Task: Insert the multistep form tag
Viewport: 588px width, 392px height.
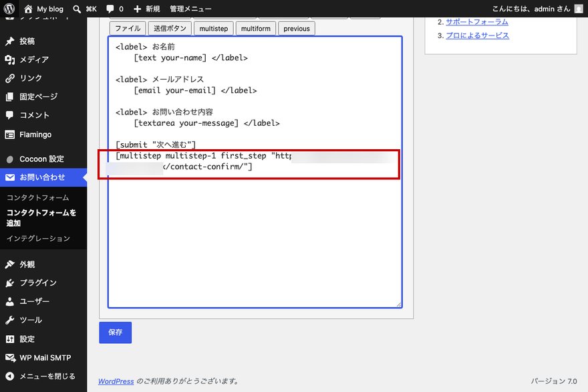Action: [x=214, y=29]
